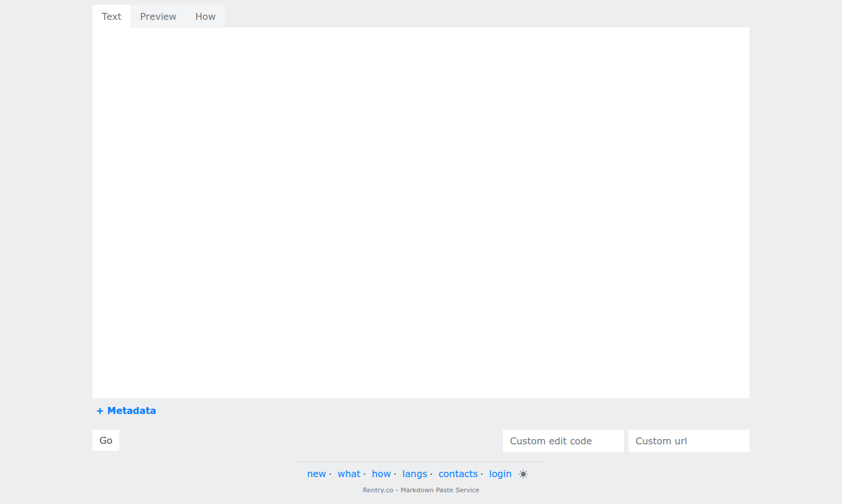Open the 'langs' footer link
Image resolution: width=842 pixels, height=504 pixels.
(x=415, y=474)
